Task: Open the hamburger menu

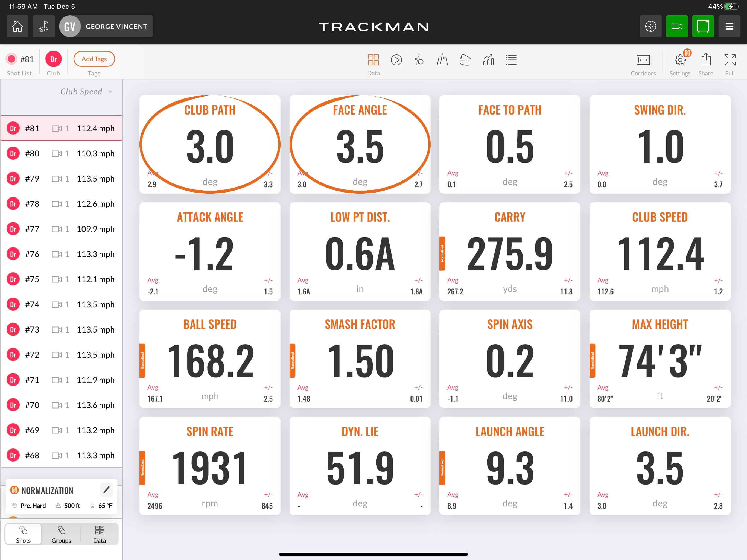Action: tap(729, 26)
